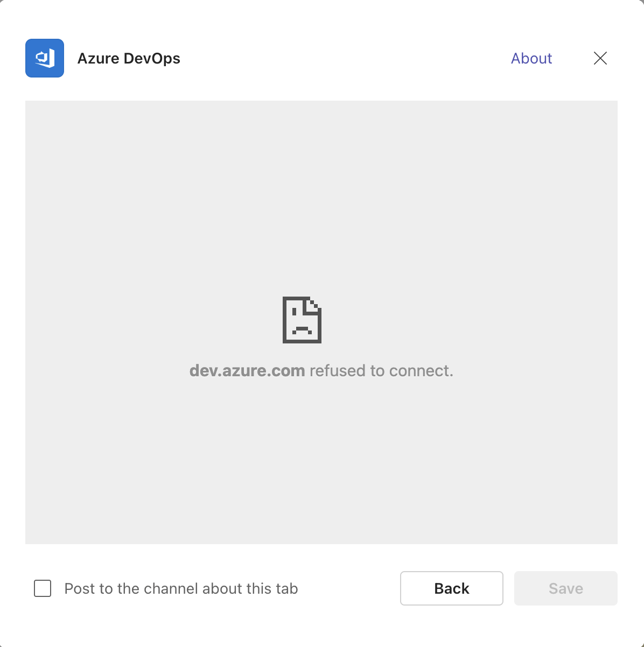Click the word 'Azure' in the dialog title
The height and width of the screenshot is (647, 644).
pyautogui.click(x=97, y=58)
